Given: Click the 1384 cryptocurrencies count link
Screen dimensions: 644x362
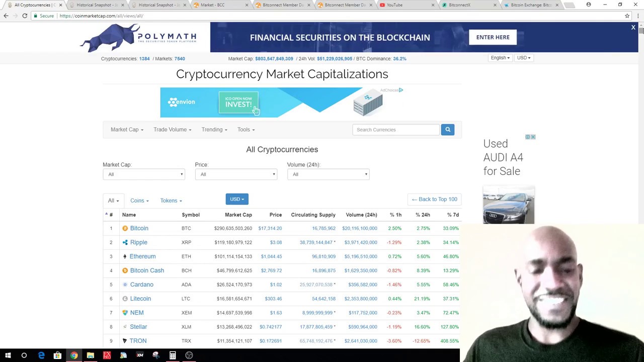Looking at the screenshot, I should [x=144, y=59].
